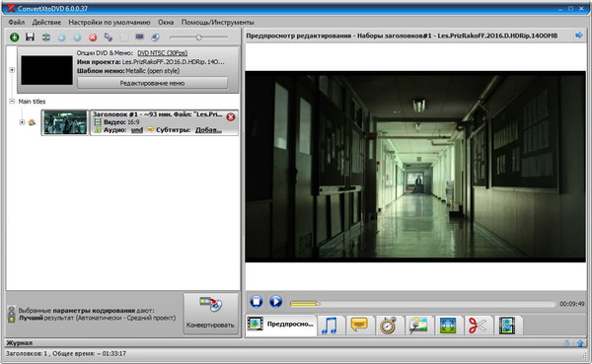
Task: Open settings with the wrench icon
Action: click(109, 37)
